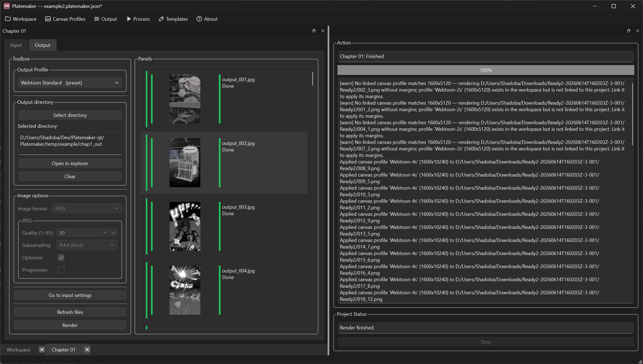Click the Render button
This screenshot has width=643, height=364.
[70, 325]
